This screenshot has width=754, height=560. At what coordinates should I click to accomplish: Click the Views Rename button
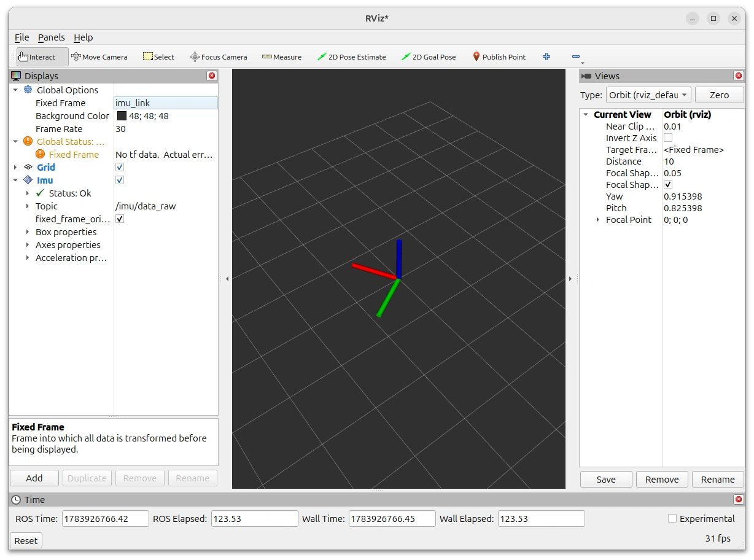[x=718, y=480]
